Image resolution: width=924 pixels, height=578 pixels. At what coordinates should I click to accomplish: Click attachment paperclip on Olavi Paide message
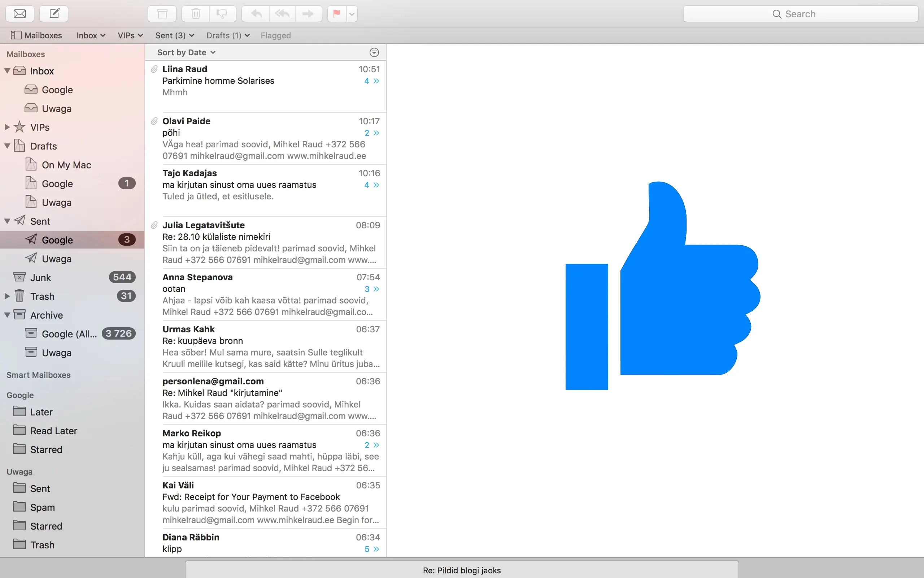tap(154, 121)
